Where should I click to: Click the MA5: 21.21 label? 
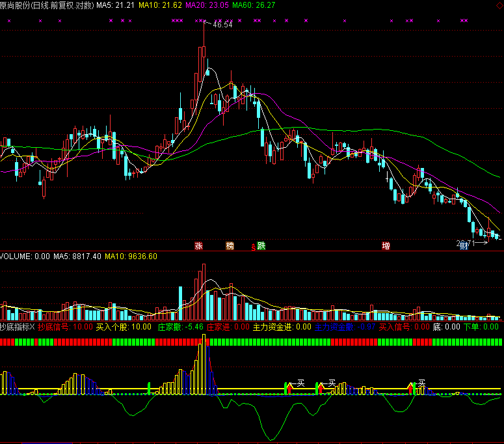(x=115, y=5)
